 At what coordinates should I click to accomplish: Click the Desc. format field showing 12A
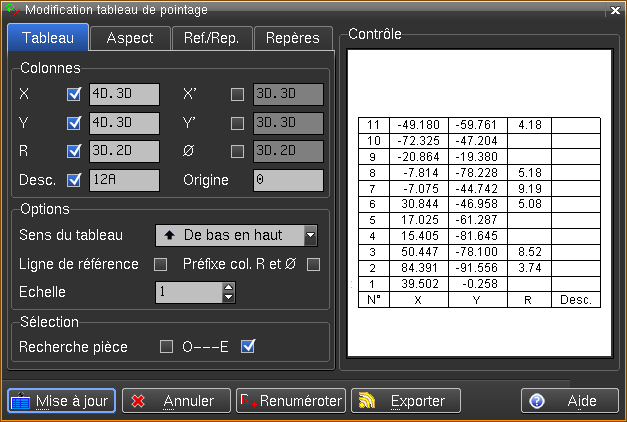(x=124, y=180)
